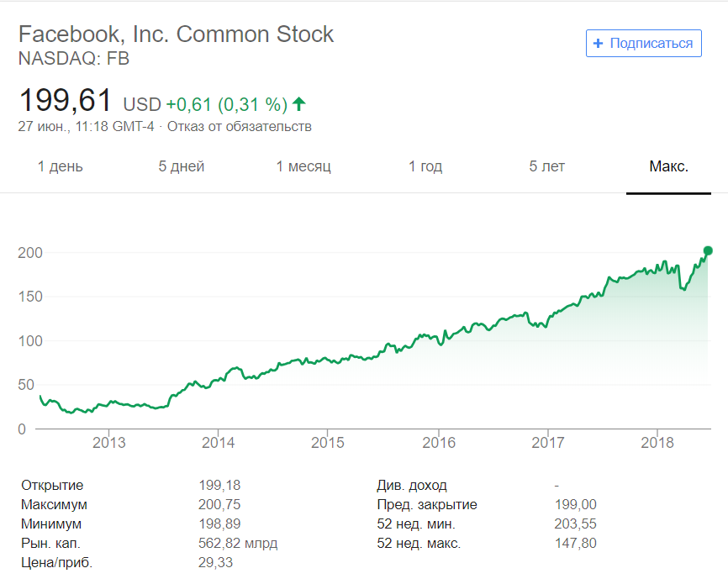The width and height of the screenshot is (728, 584).
Task: Click the 200 label on the y-axis
Action: pos(30,253)
